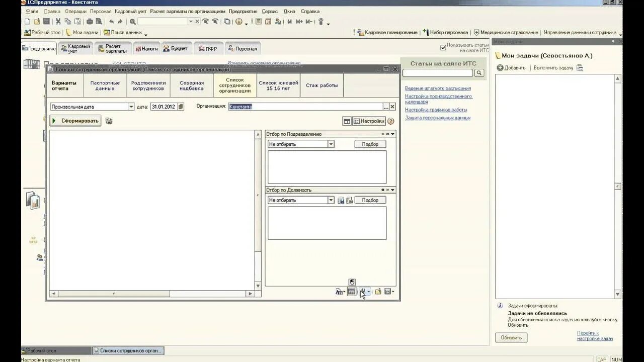Open the Операции menu

(75, 11)
